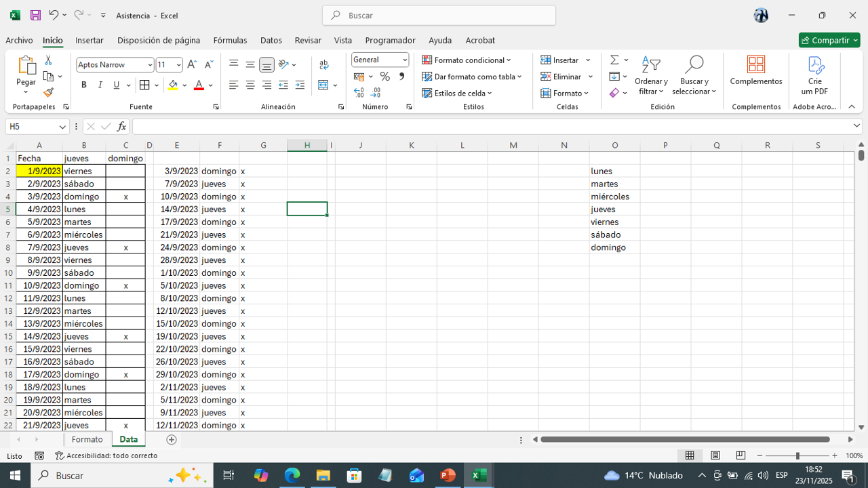Open PowerPoint from the taskbar
This screenshot has width=868, height=488.
[448, 476]
